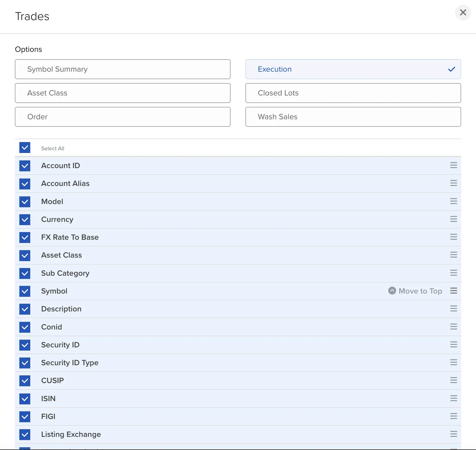Uncheck FX Rate To Base
Image resolution: width=476 pixels, height=450 pixels.
point(25,237)
